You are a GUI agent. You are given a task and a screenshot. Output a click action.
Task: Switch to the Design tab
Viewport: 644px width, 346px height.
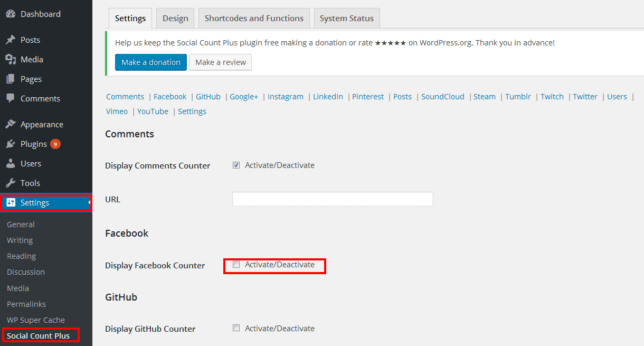coord(175,17)
